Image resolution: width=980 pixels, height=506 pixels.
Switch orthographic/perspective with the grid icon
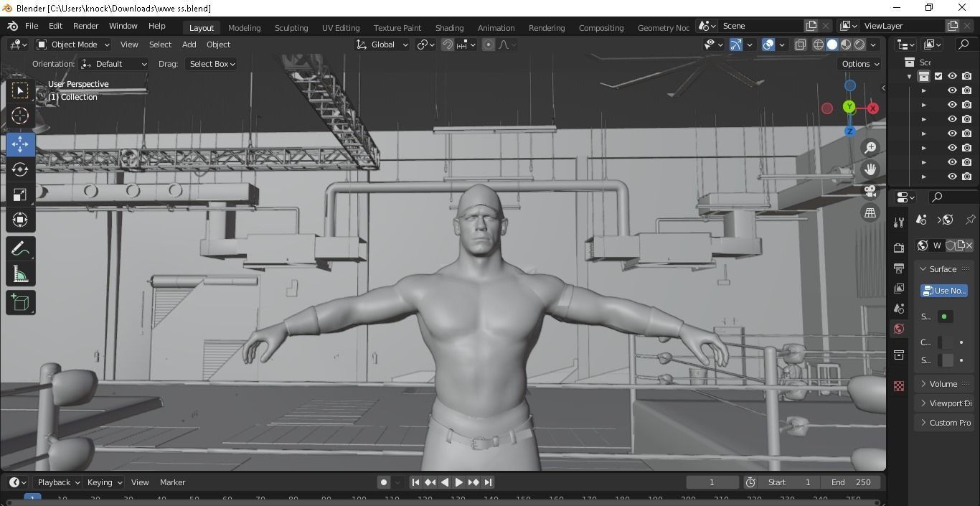click(870, 212)
